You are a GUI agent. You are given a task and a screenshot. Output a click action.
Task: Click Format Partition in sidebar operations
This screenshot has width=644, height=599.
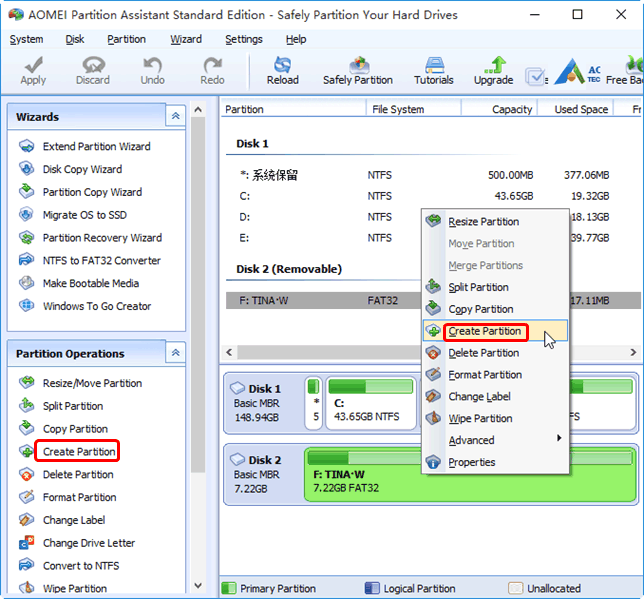click(x=68, y=497)
